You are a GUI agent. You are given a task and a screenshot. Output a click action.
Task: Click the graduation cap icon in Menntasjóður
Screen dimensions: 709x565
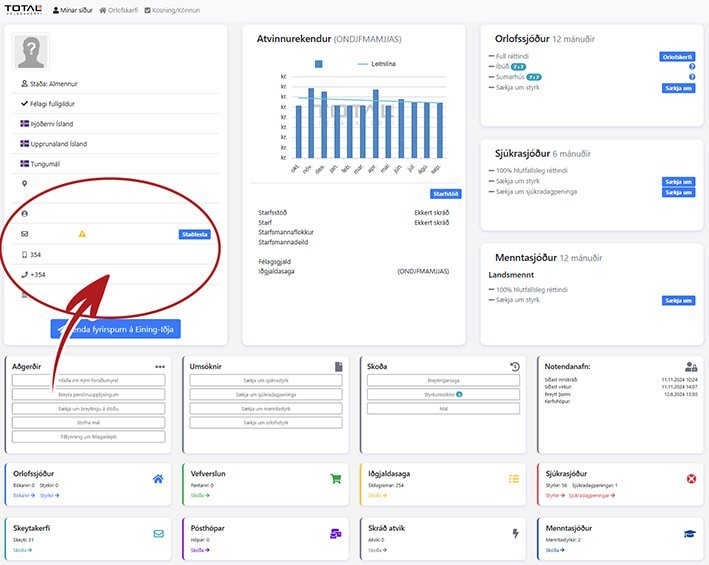(690, 534)
